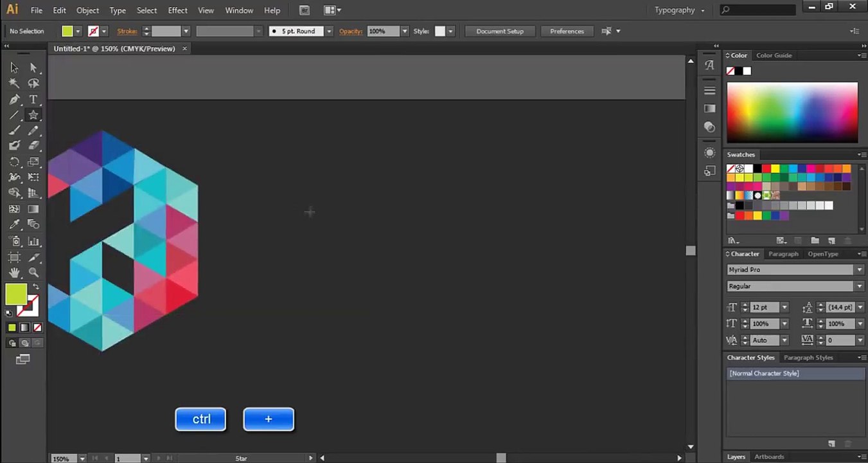The image size is (868, 463).
Task: Select the [Normal Character Style] entry
Action: (795, 374)
